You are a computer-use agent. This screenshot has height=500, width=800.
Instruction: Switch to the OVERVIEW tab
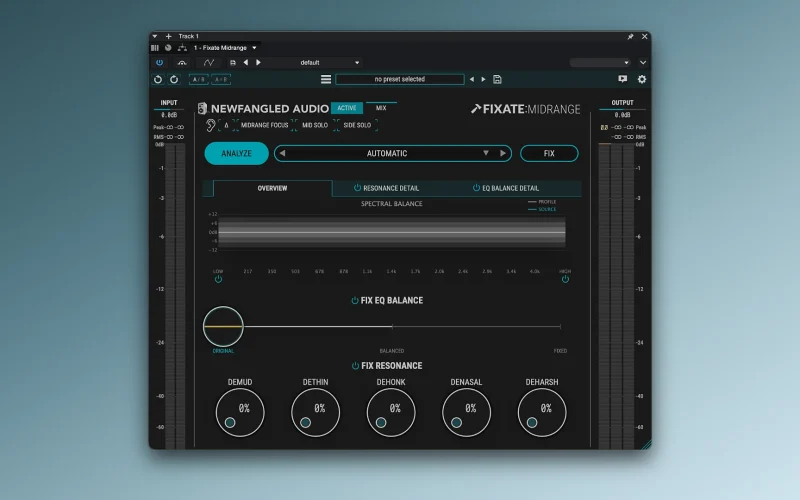pos(272,188)
